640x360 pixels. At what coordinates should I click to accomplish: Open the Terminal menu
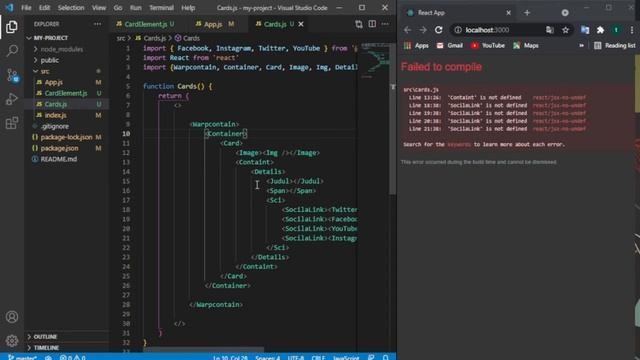coord(161,8)
